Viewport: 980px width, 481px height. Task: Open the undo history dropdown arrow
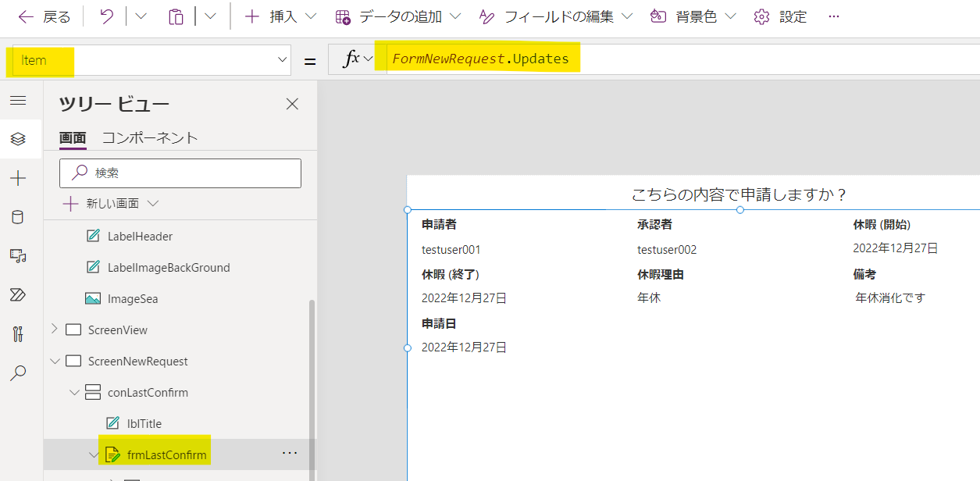141,16
